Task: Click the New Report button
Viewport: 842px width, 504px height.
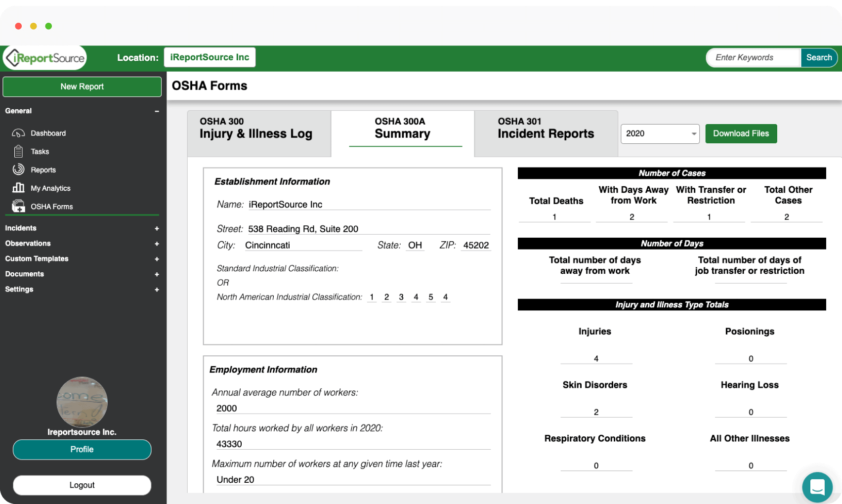Action: [x=82, y=86]
